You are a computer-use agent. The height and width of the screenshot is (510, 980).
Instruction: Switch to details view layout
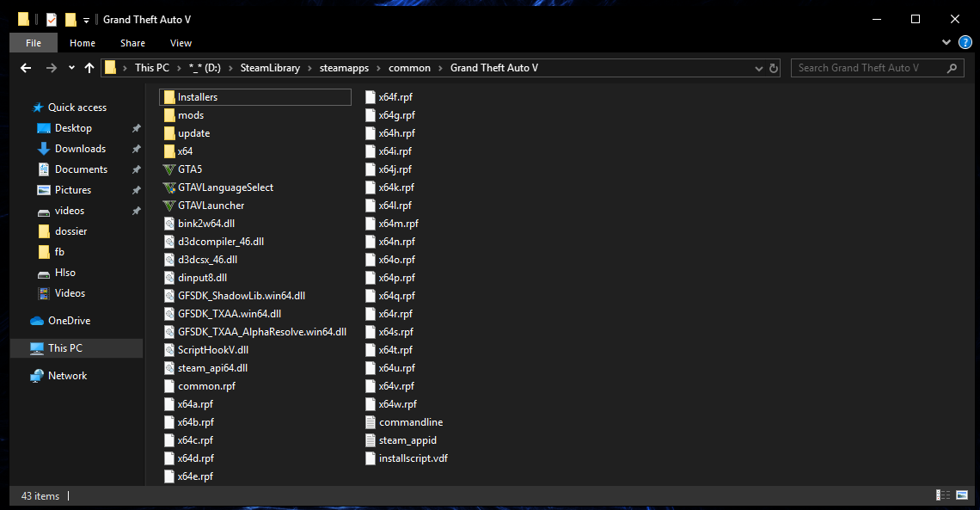[x=943, y=495]
